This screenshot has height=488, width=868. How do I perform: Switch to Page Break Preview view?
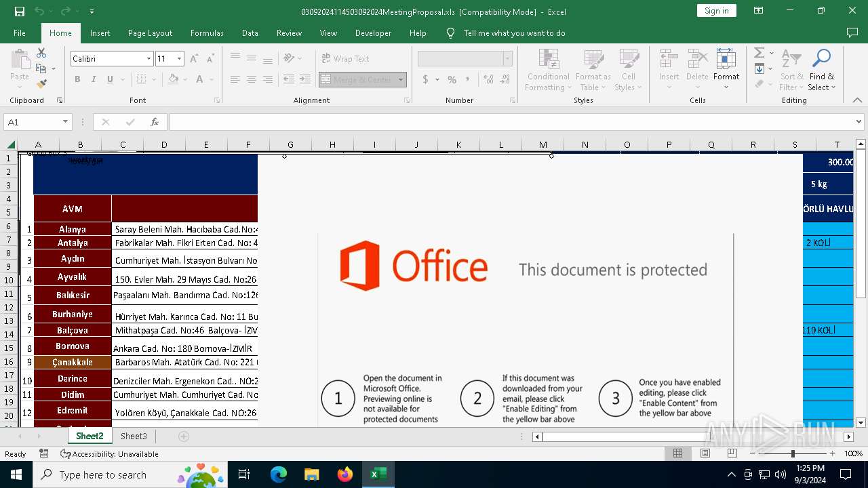732,453
